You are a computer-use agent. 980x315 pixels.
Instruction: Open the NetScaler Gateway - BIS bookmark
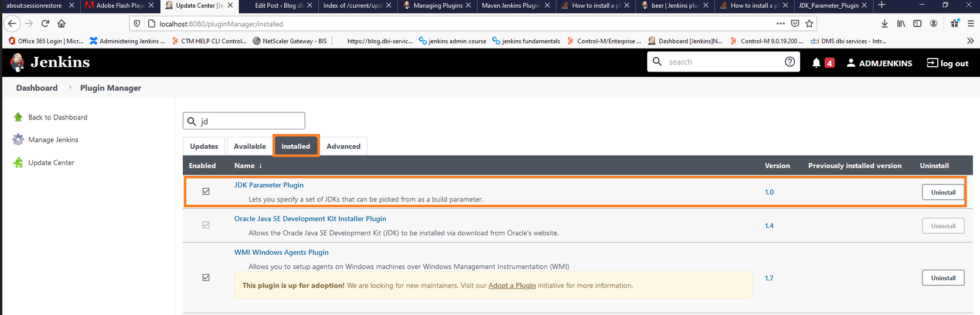(x=290, y=41)
